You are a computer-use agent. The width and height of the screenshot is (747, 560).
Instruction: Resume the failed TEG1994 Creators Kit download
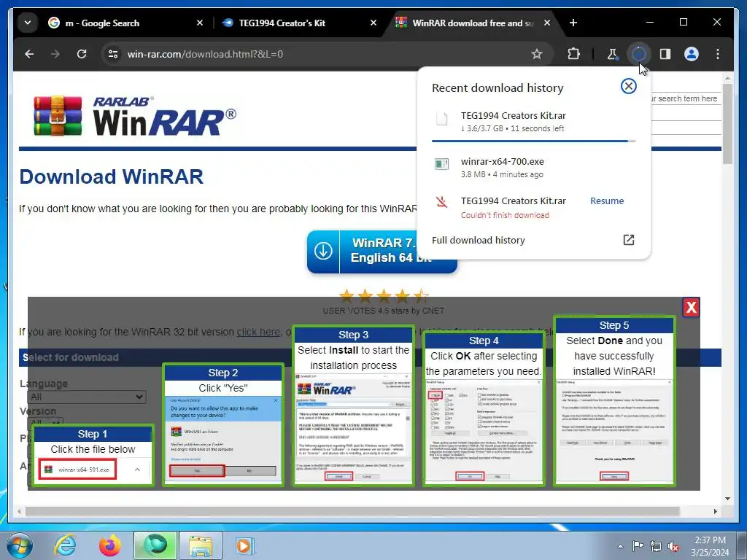606,201
